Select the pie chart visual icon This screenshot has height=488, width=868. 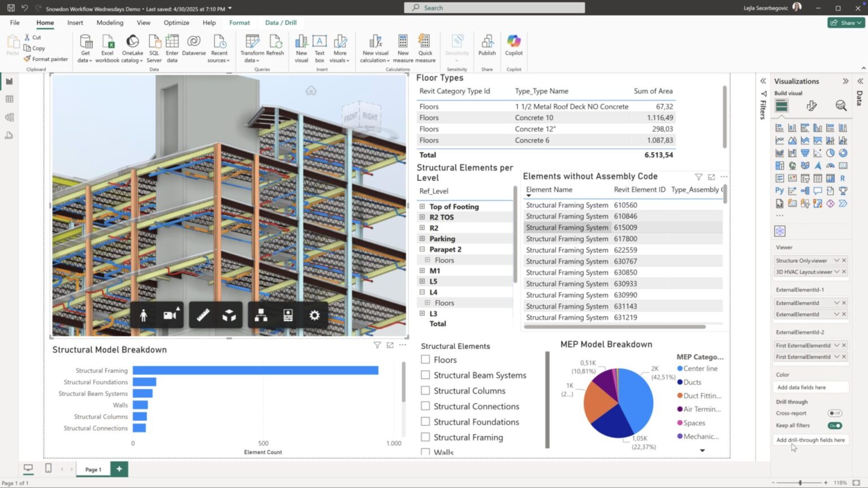pos(830,152)
